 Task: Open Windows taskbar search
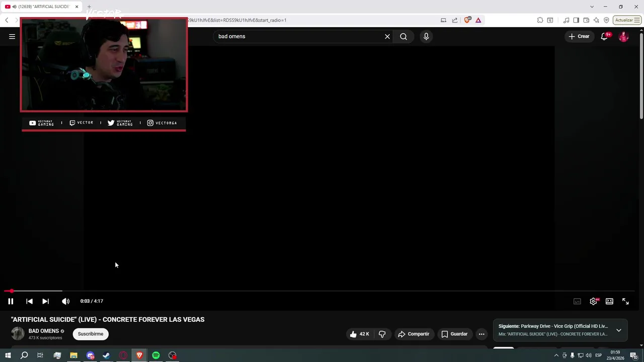[x=24, y=355]
